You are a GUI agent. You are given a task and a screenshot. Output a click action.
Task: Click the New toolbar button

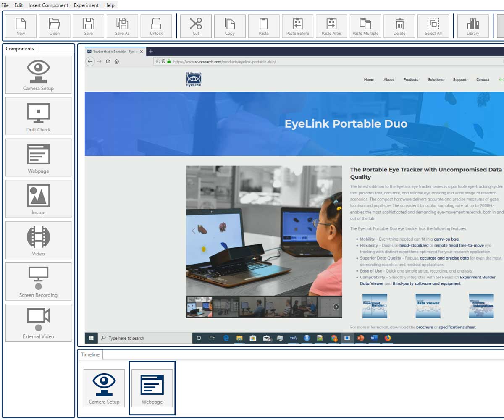(21, 26)
